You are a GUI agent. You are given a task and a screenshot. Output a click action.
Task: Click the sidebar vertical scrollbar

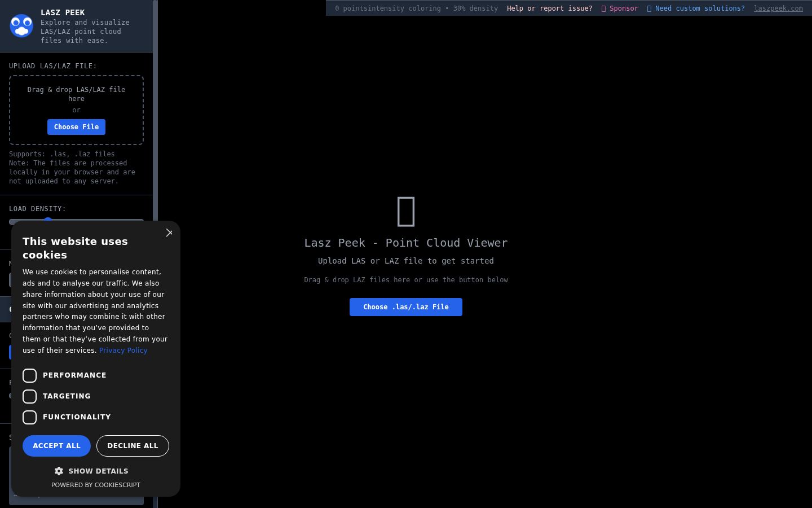[155, 254]
